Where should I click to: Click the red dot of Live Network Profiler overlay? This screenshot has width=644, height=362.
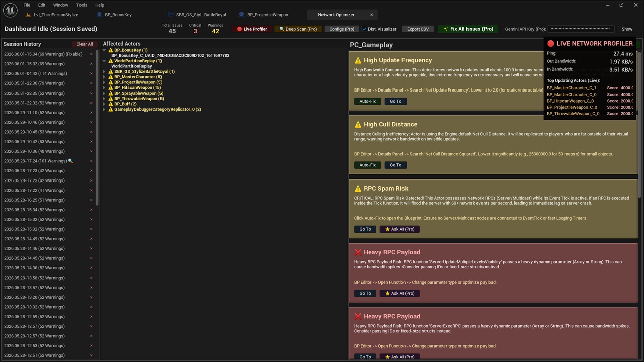click(x=551, y=44)
